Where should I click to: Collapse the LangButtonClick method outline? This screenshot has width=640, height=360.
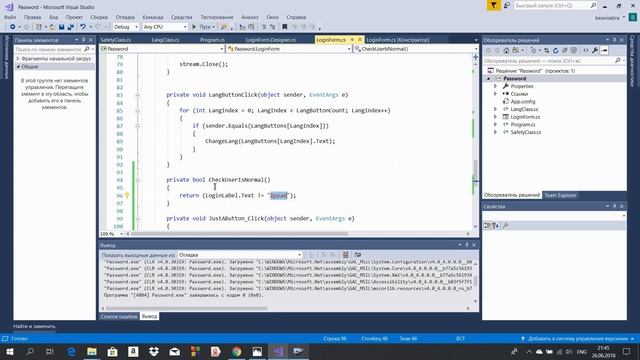point(138,95)
